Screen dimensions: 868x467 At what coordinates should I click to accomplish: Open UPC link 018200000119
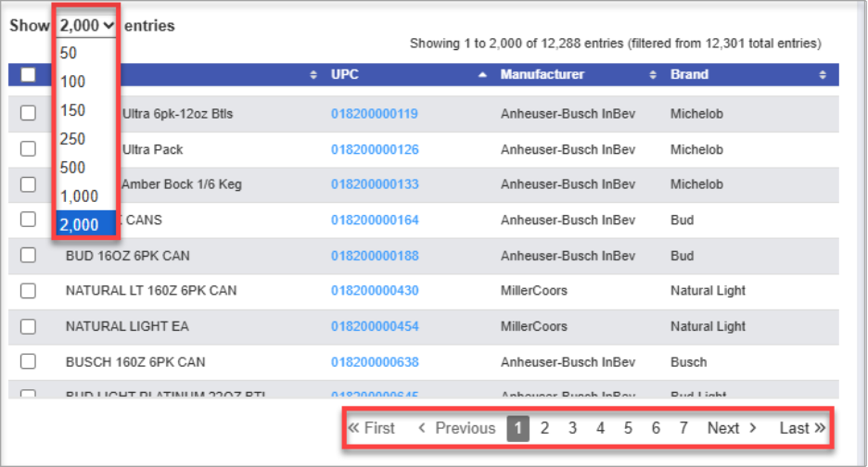click(375, 113)
